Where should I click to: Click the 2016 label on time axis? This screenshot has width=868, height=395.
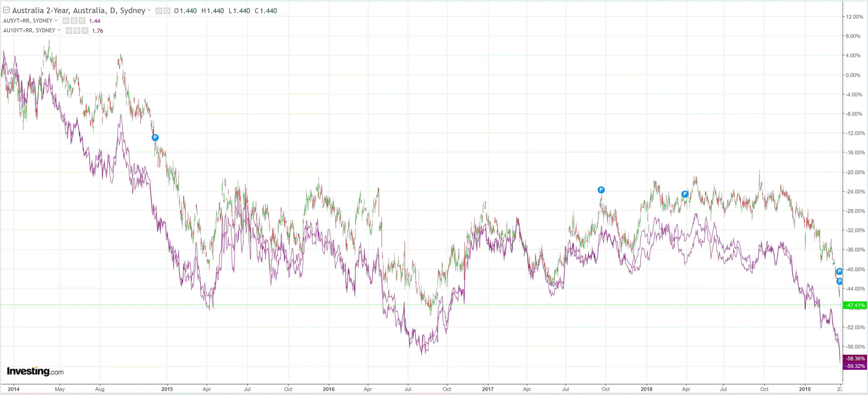point(329,389)
